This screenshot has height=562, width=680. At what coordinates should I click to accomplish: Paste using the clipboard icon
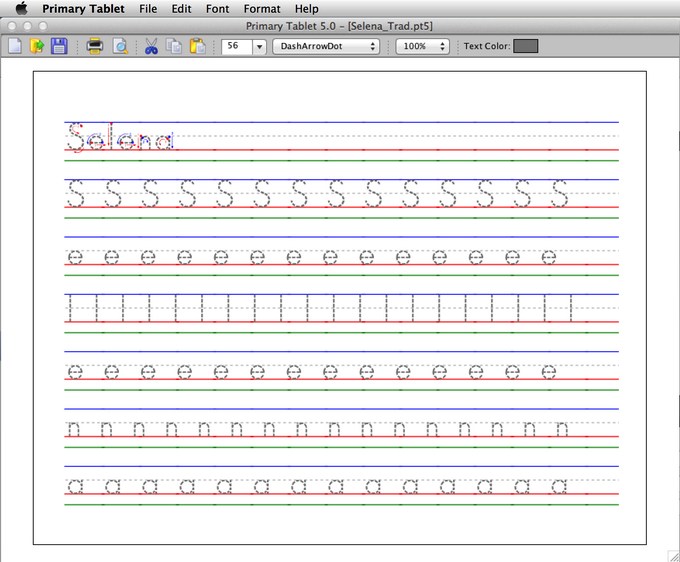coord(198,46)
